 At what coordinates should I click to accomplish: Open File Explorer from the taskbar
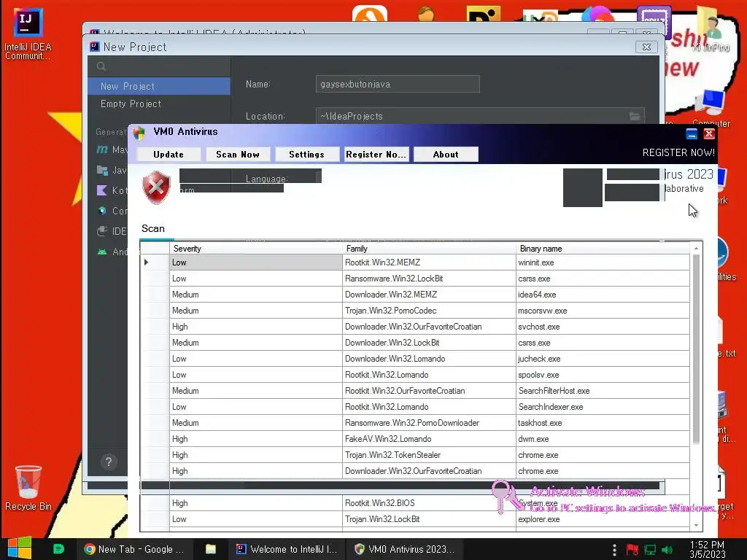(211, 549)
